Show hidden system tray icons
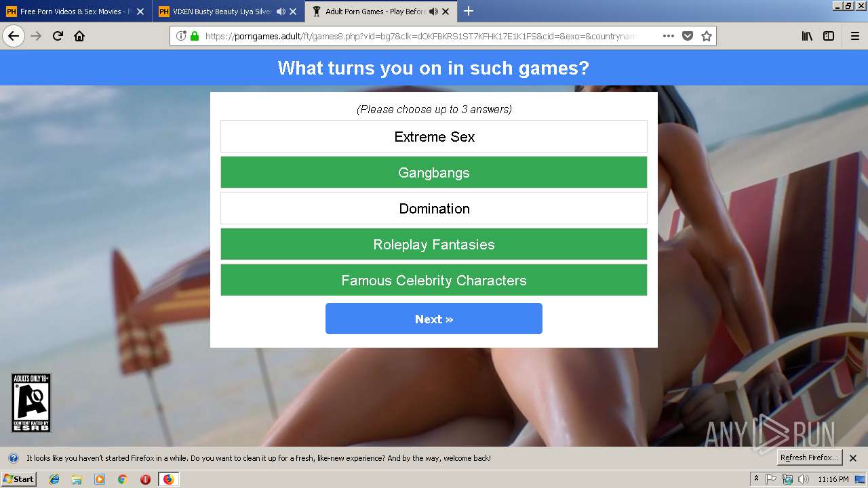This screenshot has height=488, width=868. pyautogui.click(x=757, y=479)
